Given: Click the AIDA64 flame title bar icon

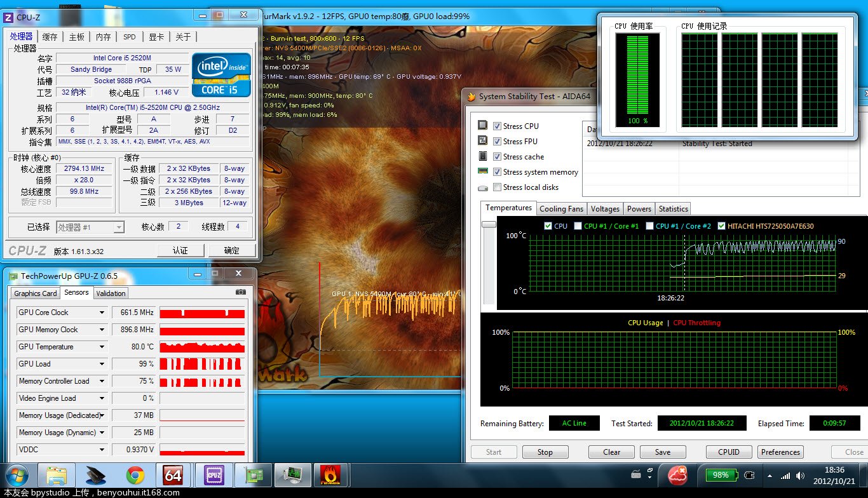Looking at the screenshot, I should 471,97.
